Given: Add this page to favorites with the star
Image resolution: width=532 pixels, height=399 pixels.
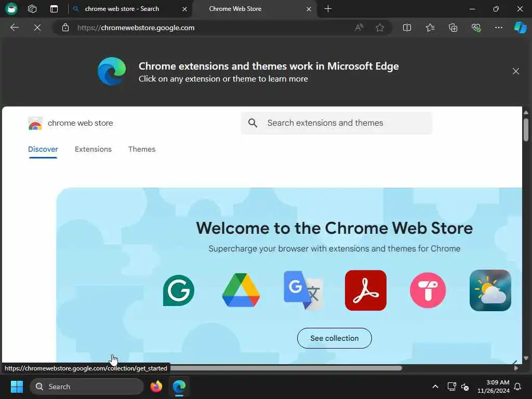Looking at the screenshot, I should (x=380, y=28).
